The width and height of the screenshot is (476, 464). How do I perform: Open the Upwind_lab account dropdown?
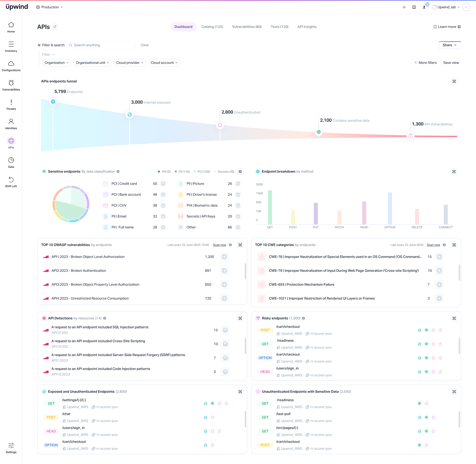446,7
